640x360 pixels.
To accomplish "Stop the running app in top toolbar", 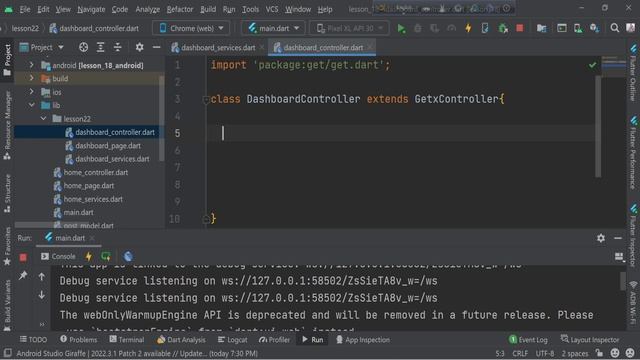I will [x=520, y=28].
